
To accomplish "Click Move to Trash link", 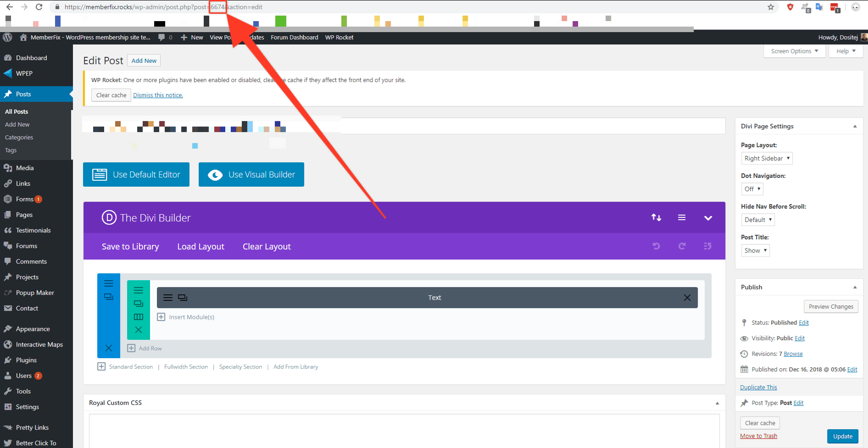I will (758, 436).
